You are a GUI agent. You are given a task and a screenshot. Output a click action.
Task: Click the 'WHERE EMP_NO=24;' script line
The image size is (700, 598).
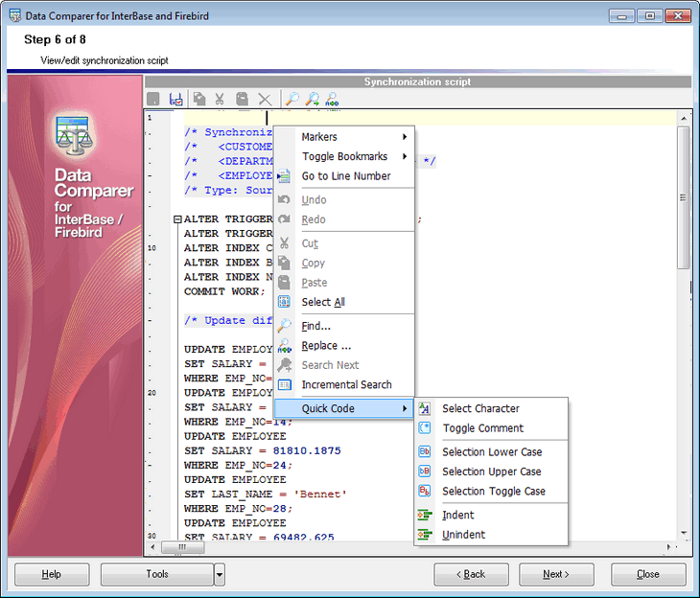click(x=239, y=465)
